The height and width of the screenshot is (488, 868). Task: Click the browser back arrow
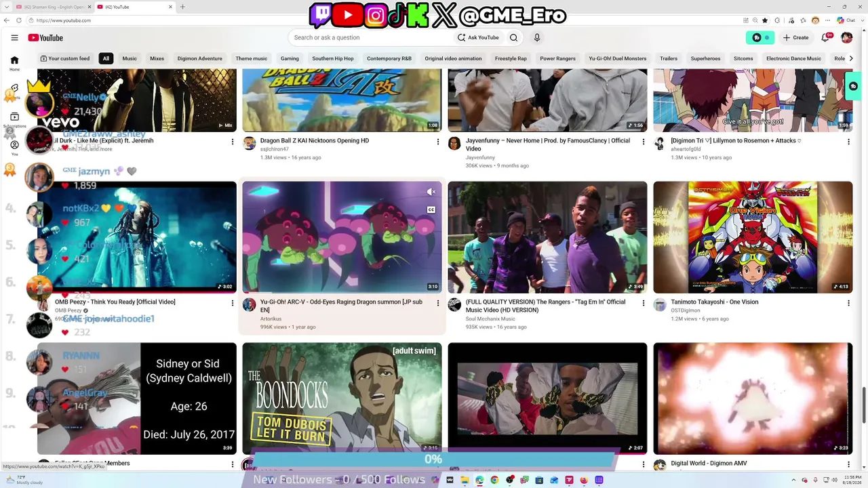pyautogui.click(x=5, y=20)
